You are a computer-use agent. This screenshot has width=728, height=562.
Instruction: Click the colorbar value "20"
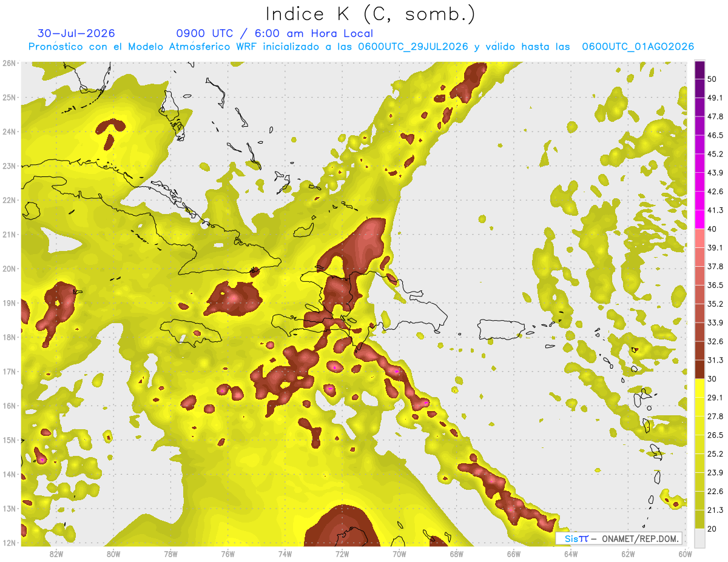[x=712, y=529]
